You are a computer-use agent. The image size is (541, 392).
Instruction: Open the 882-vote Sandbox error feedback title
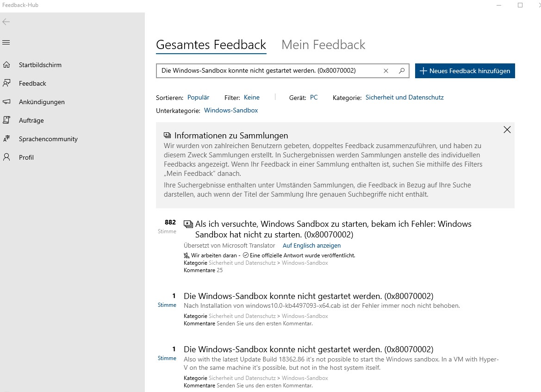[x=333, y=229]
